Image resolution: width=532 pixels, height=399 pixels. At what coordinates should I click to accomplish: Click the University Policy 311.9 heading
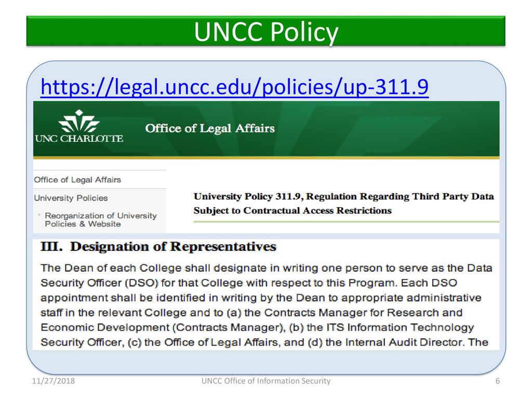[x=344, y=203]
